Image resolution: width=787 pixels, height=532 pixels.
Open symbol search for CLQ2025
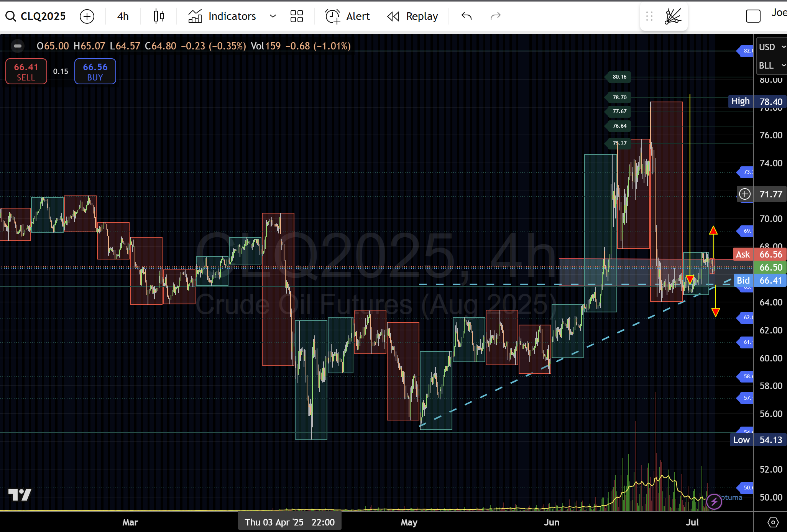36,16
